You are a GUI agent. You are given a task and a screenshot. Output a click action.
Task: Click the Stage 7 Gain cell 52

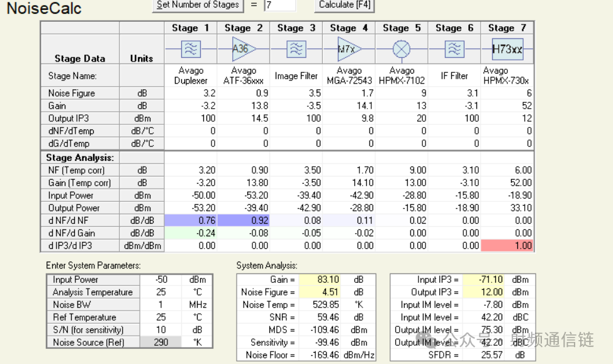coord(507,106)
